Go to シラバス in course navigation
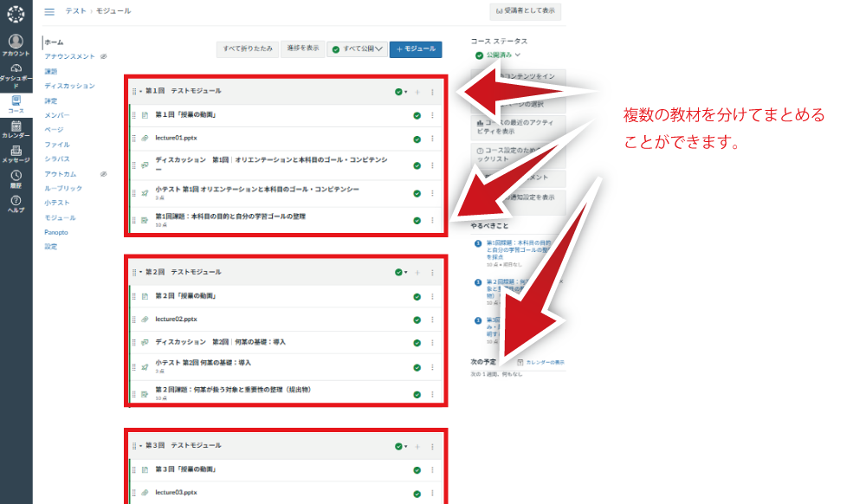 click(57, 158)
